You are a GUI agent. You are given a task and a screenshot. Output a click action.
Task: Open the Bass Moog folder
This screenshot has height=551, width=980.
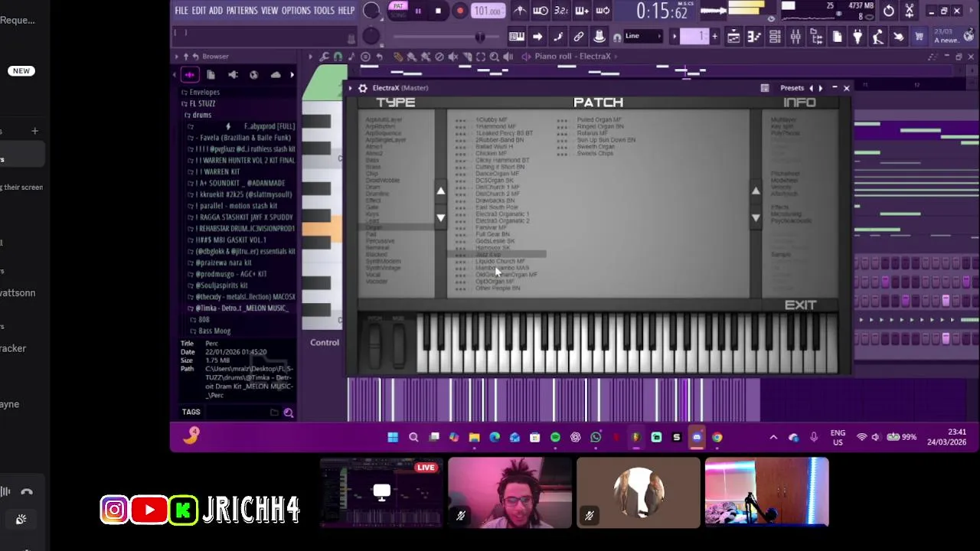click(x=213, y=331)
